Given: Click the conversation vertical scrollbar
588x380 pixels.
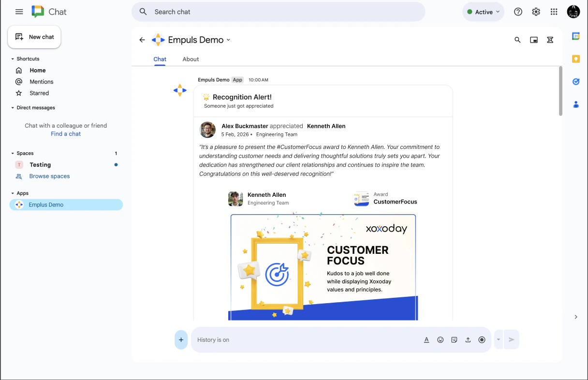Looking at the screenshot, I should pos(561,91).
